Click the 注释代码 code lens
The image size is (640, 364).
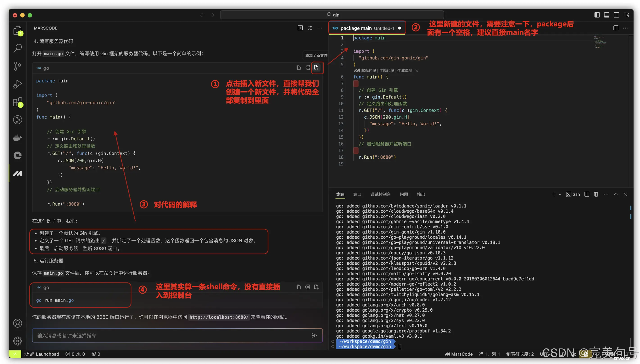click(387, 71)
